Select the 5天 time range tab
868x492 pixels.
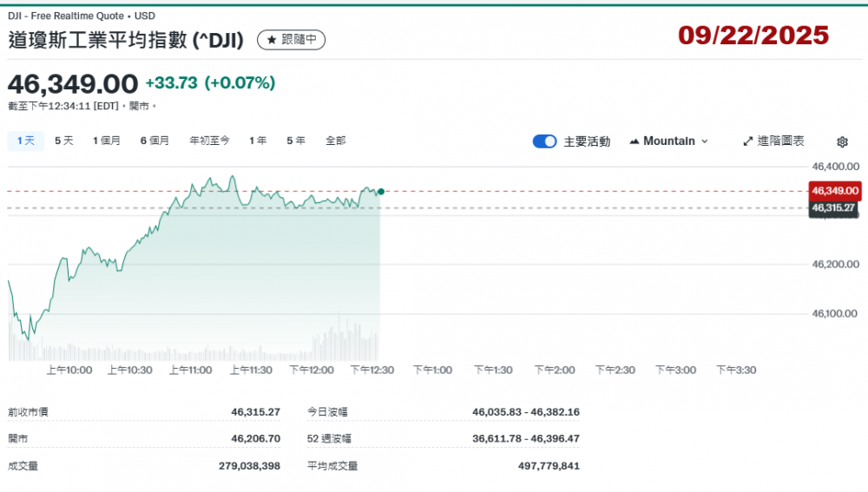(x=64, y=141)
